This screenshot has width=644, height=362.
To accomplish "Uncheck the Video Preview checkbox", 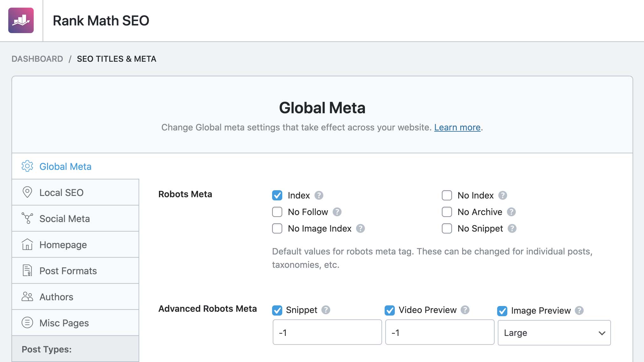I will tap(390, 310).
